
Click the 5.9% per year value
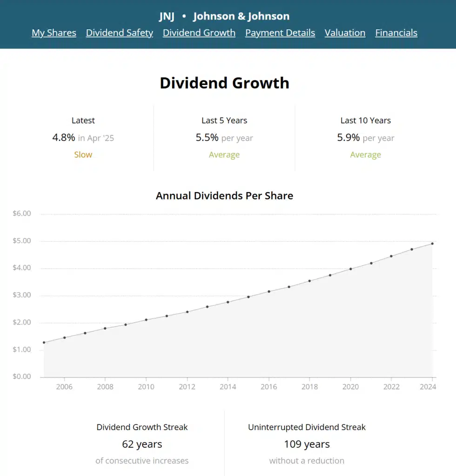pyautogui.click(x=365, y=138)
